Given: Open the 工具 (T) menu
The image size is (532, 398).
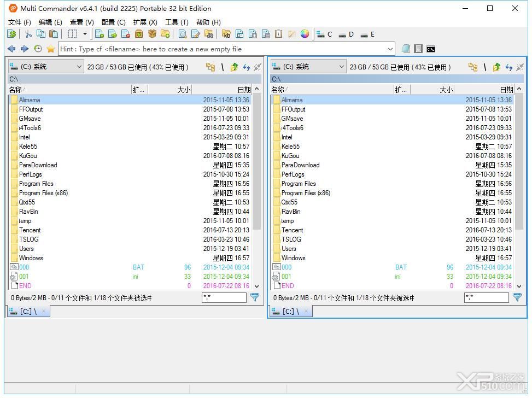Looking at the screenshot, I should (177, 22).
